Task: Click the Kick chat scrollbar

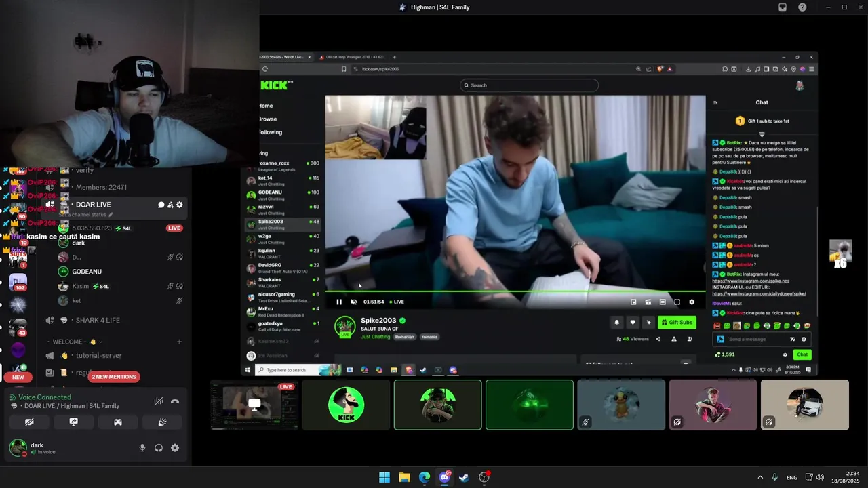Action: tap(817, 261)
